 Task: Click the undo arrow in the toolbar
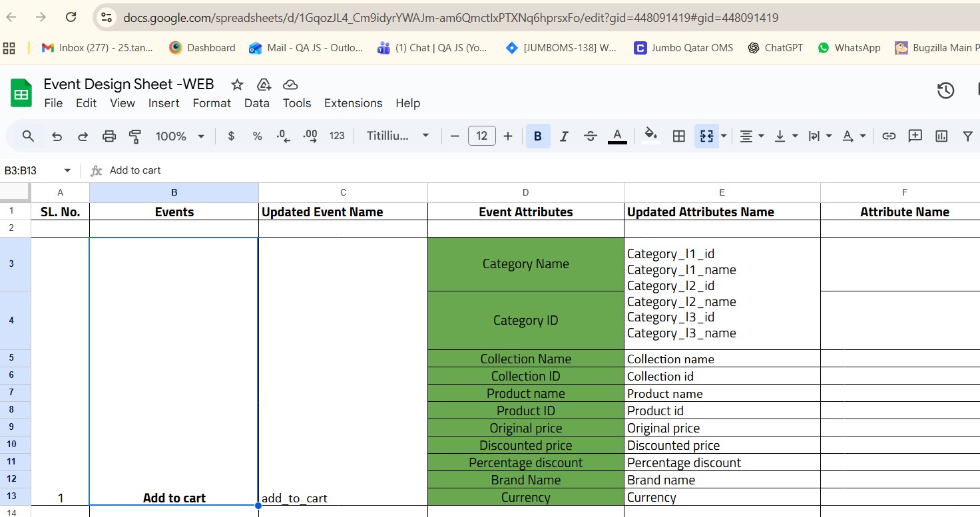click(x=57, y=136)
